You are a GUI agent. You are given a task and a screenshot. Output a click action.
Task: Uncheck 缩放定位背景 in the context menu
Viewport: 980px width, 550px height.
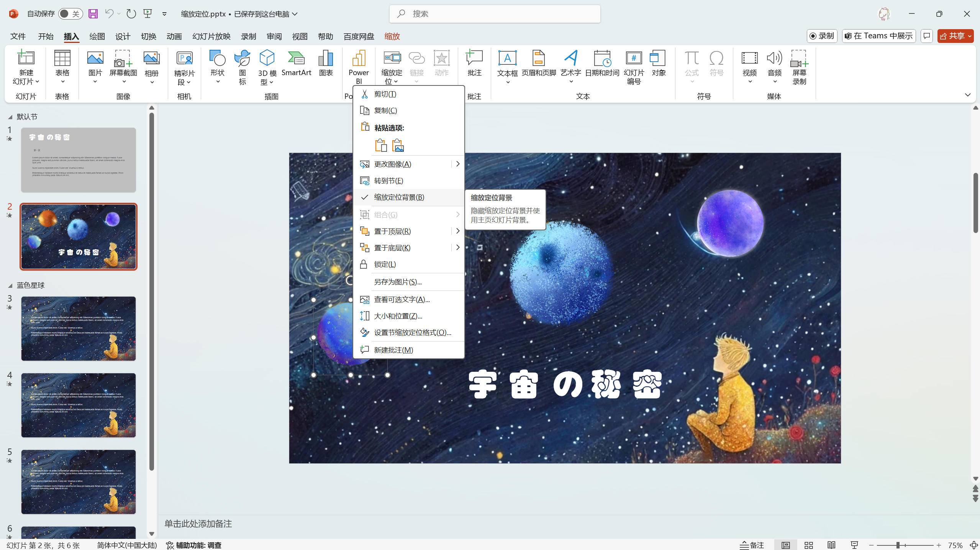tap(408, 197)
